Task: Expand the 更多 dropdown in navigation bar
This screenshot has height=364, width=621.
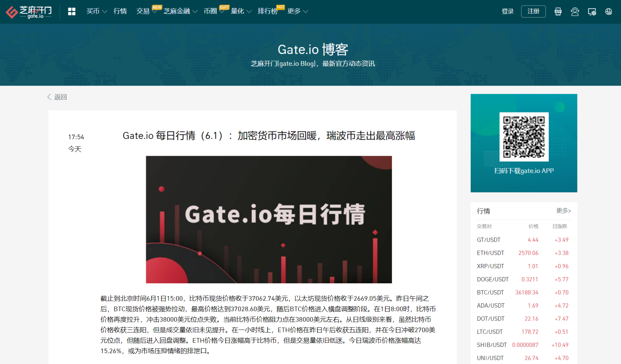Action: [x=297, y=11]
